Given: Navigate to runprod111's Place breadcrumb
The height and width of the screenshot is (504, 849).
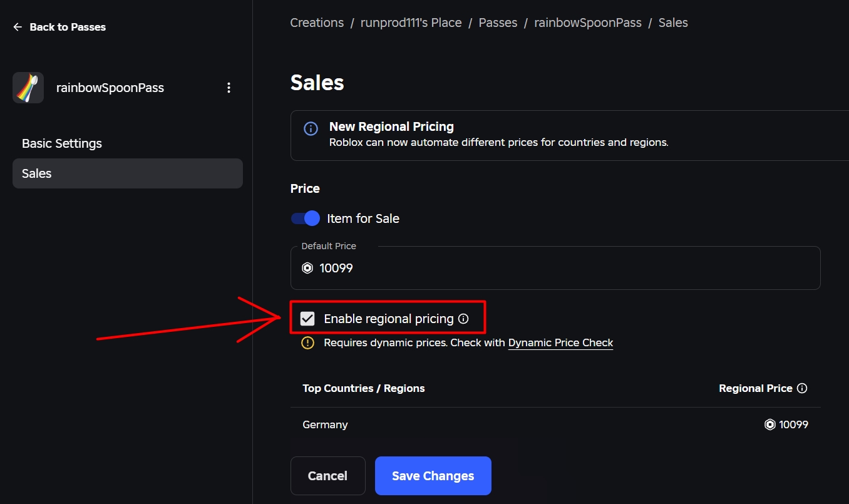Looking at the screenshot, I should (x=411, y=23).
